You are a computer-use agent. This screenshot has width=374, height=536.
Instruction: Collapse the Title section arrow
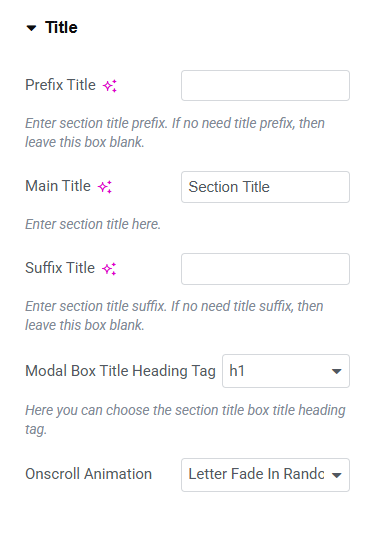[x=31, y=28]
